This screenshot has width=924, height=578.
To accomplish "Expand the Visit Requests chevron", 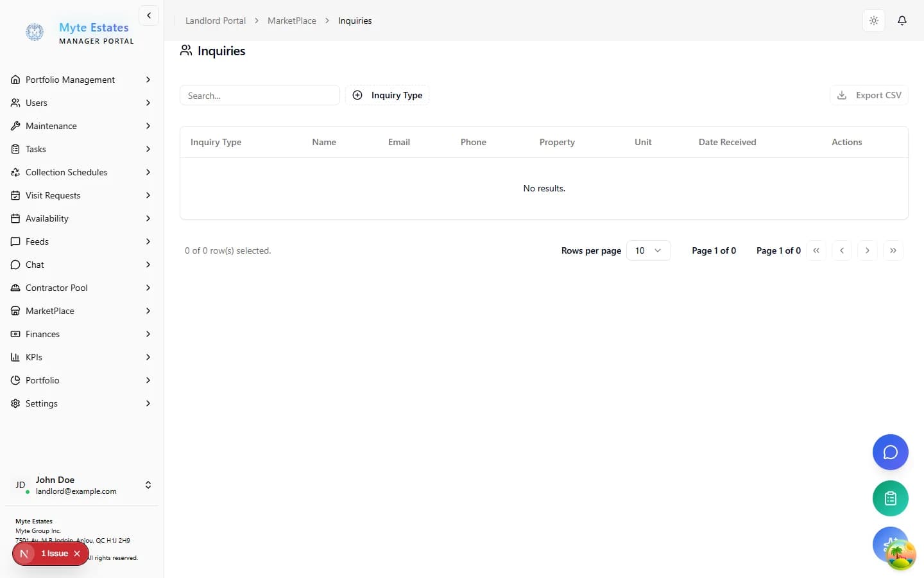I will point(148,195).
